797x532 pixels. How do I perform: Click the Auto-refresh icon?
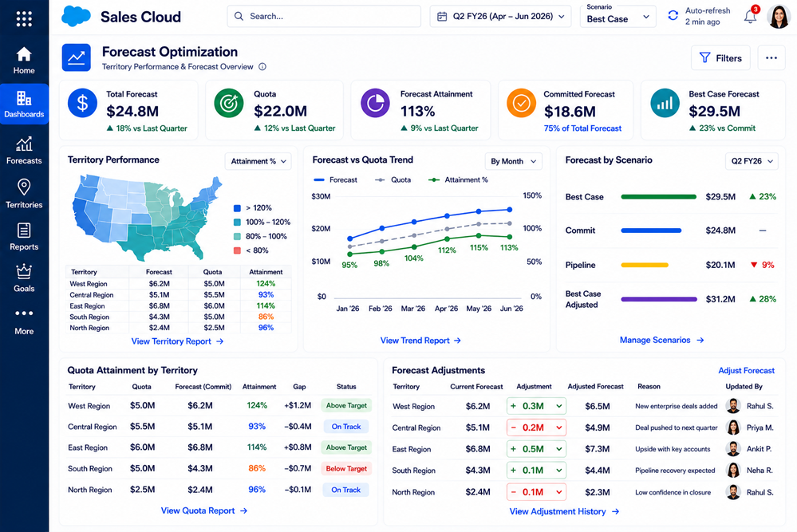pos(673,16)
